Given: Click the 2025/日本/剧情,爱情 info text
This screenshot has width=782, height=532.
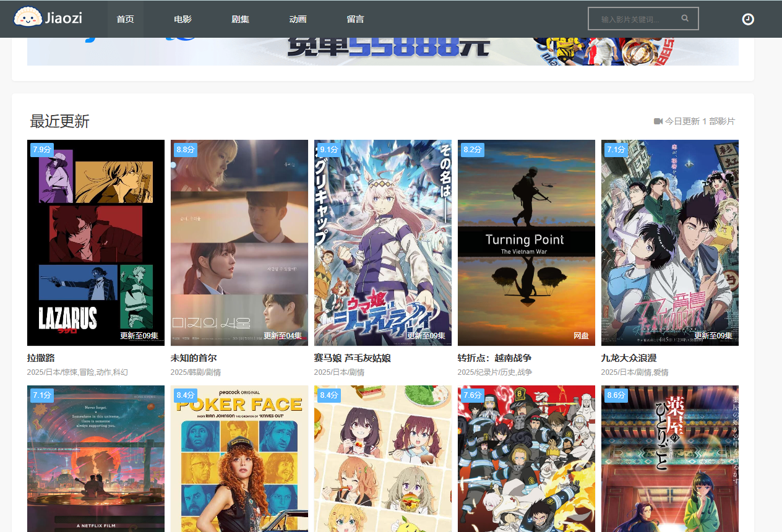Looking at the screenshot, I should click(635, 372).
